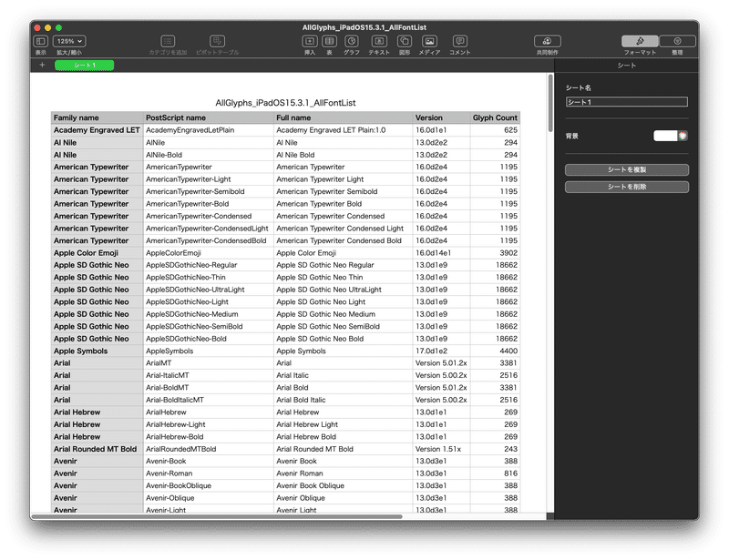Select the Arial Rounded MT Bold family cell
Image resolution: width=729 pixels, height=560 pixels.
(97, 449)
